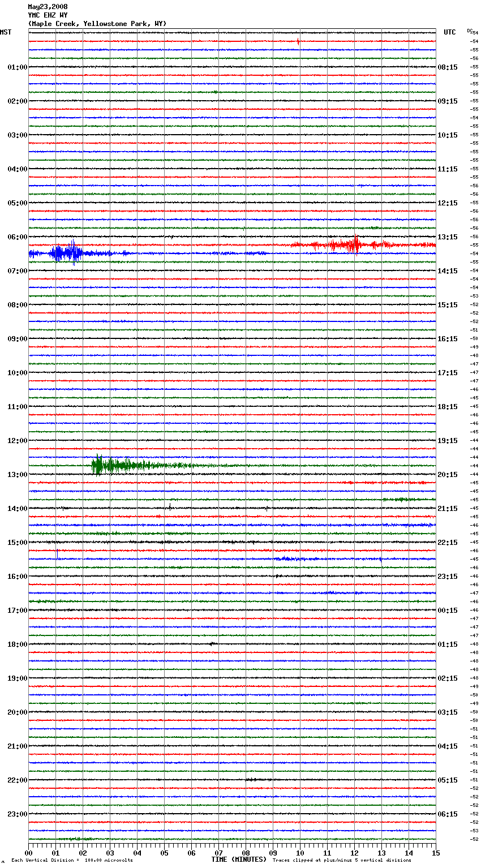Click minute tick "00" on bottom axis
The image size is (481, 868).
[28, 853]
